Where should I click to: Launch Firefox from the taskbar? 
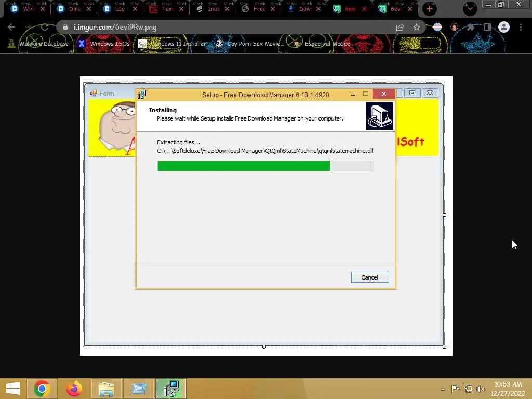[74, 389]
